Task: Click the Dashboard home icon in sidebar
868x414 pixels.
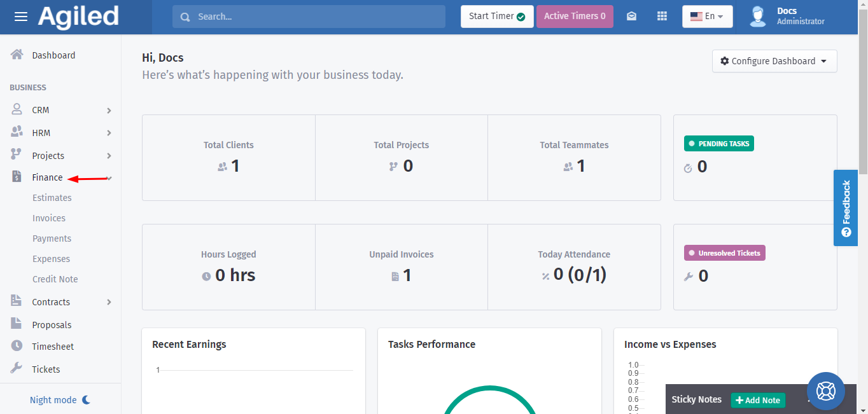Action: [17, 55]
